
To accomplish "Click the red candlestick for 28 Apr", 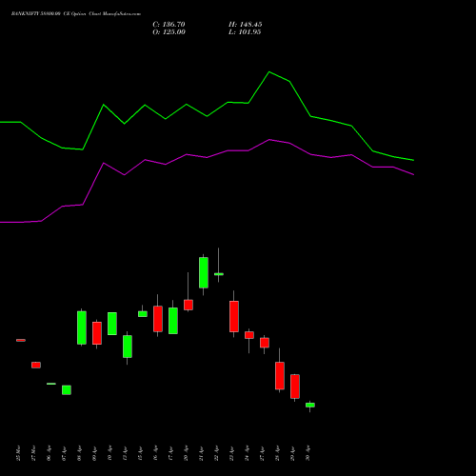I will click(280, 375).
